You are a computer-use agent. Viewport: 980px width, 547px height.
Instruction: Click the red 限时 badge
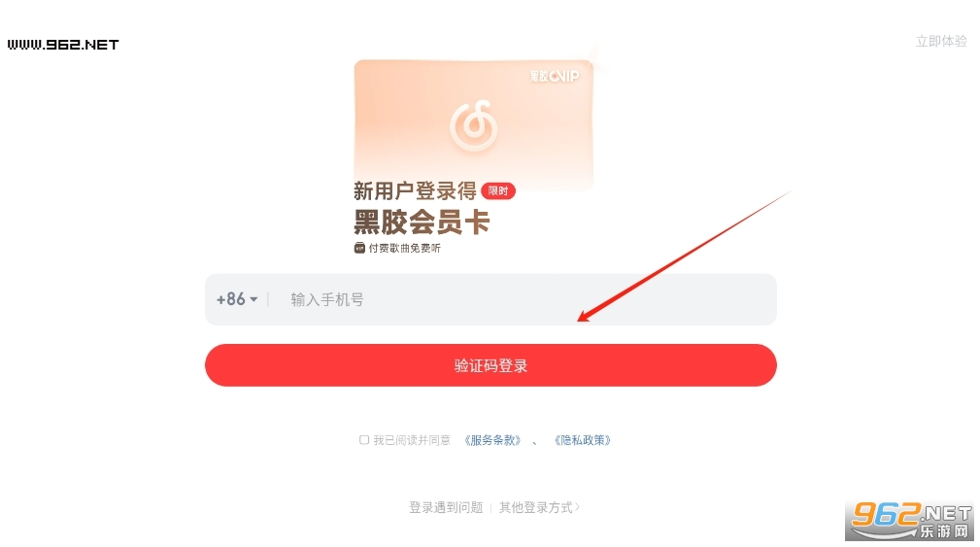pos(498,190)
